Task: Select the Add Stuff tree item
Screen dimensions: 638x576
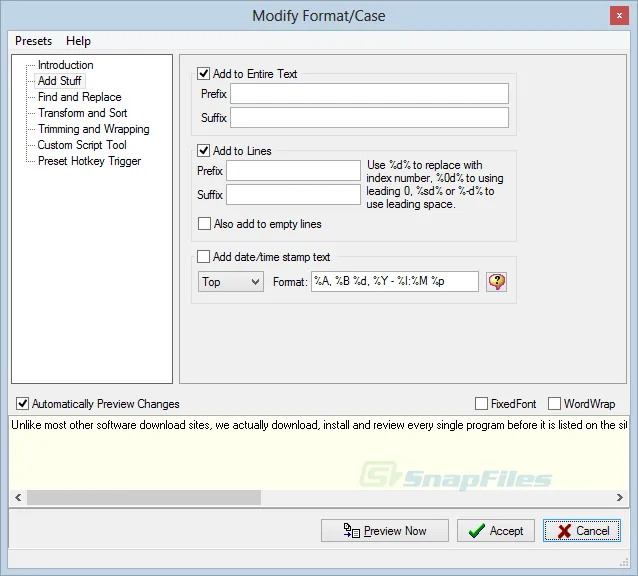Action: (59, 81)
